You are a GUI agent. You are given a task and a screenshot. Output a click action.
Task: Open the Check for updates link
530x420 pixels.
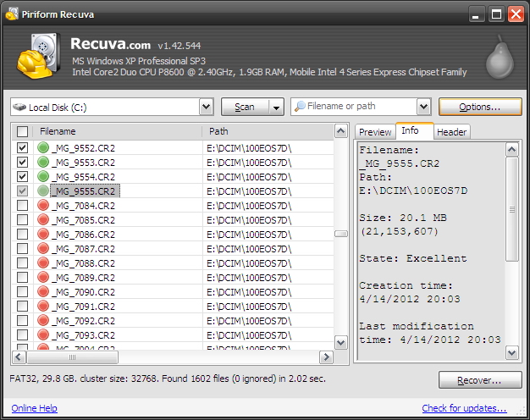tap(464, 408)
